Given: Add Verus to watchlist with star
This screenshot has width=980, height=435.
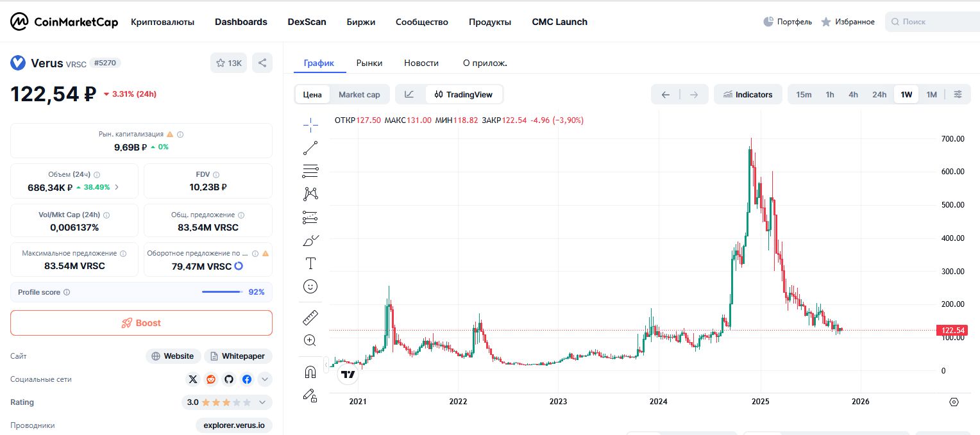Looking at the screenshot, I should point(228,63).
